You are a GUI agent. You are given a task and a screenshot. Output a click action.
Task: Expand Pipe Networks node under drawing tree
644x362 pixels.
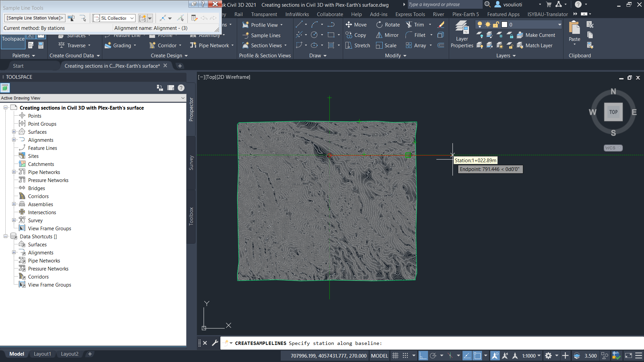(x=14, y=172)
